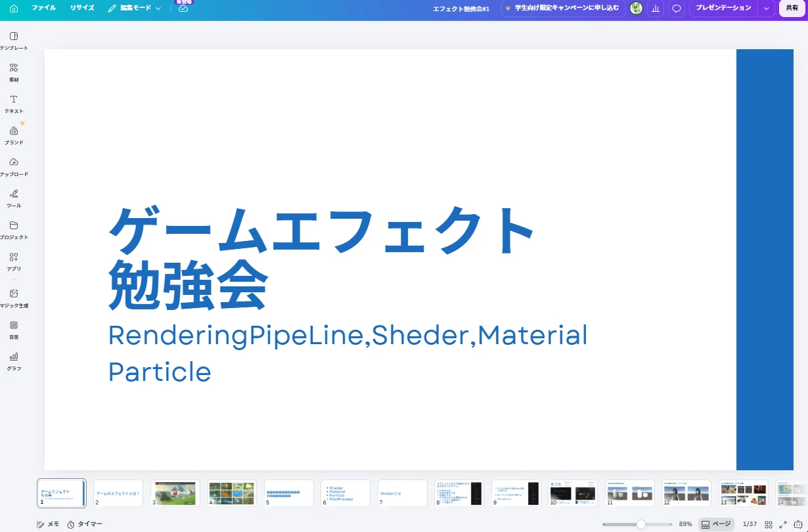Image resolution: width=808 pixels, height=532 pixels.
Task: Open the 背景 background panel
Action: (14, 330)
